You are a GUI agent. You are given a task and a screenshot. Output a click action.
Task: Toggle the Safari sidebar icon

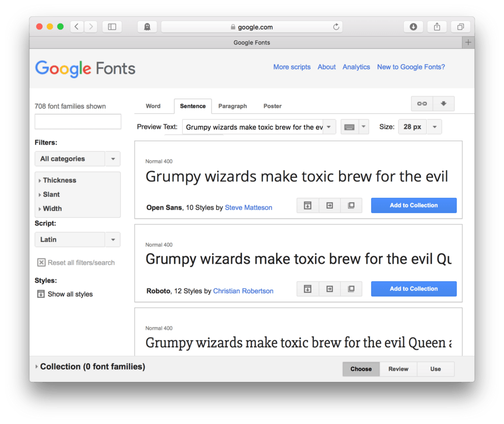coord(112,27)
